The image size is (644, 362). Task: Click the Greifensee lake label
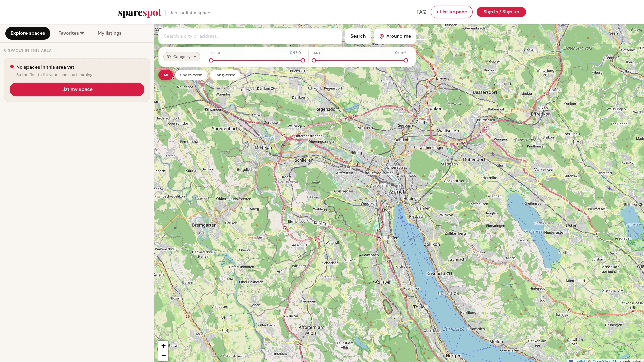click(533, 231)
